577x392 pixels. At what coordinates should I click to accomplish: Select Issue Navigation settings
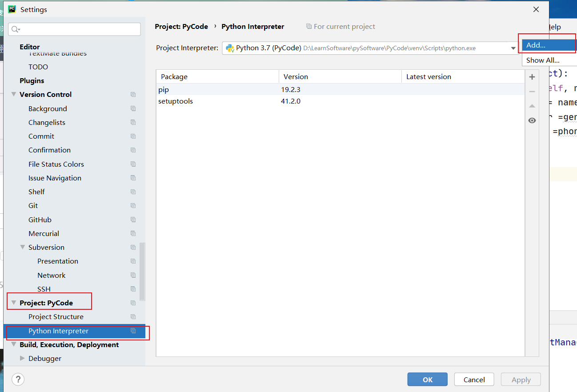(55, 178)
